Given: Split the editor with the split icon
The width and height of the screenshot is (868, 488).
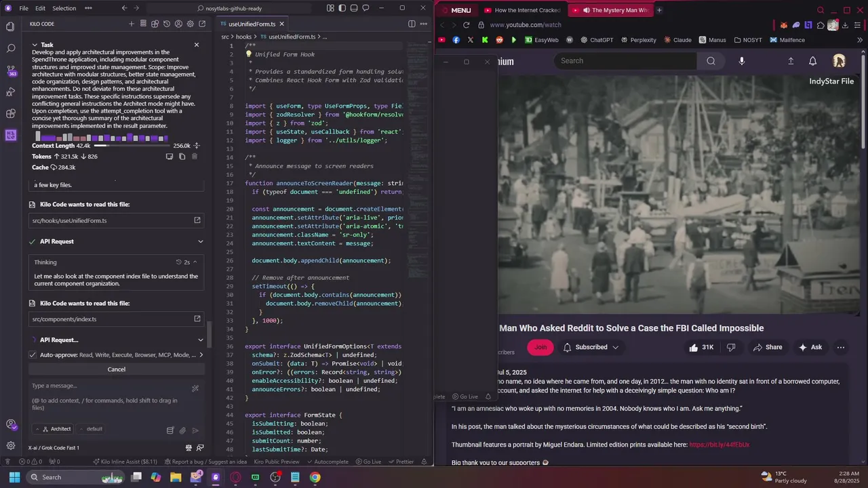Looking at the screenshot, I should 412,24.
